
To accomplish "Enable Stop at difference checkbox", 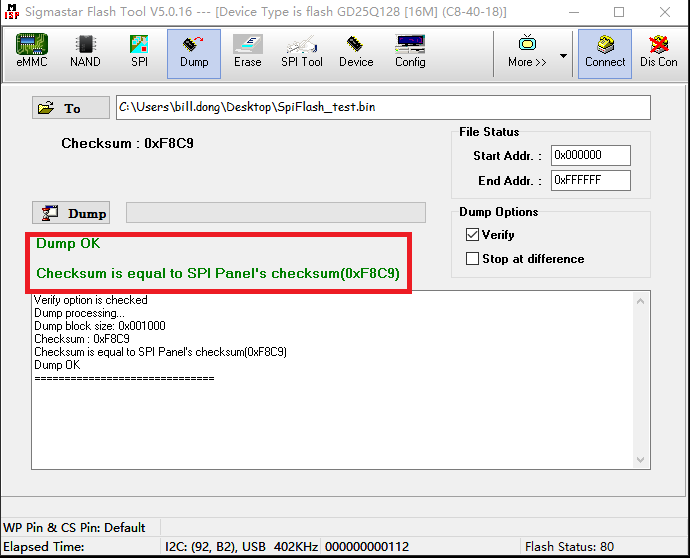I will point(473,259).
